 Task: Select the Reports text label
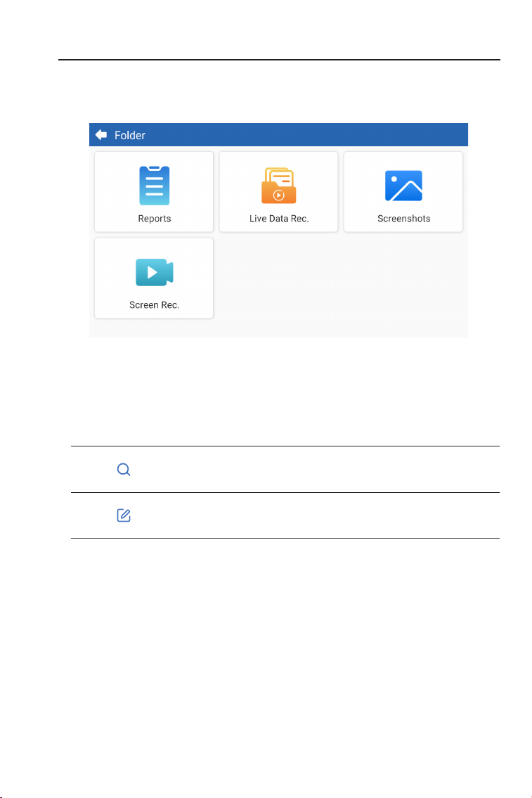155,219
